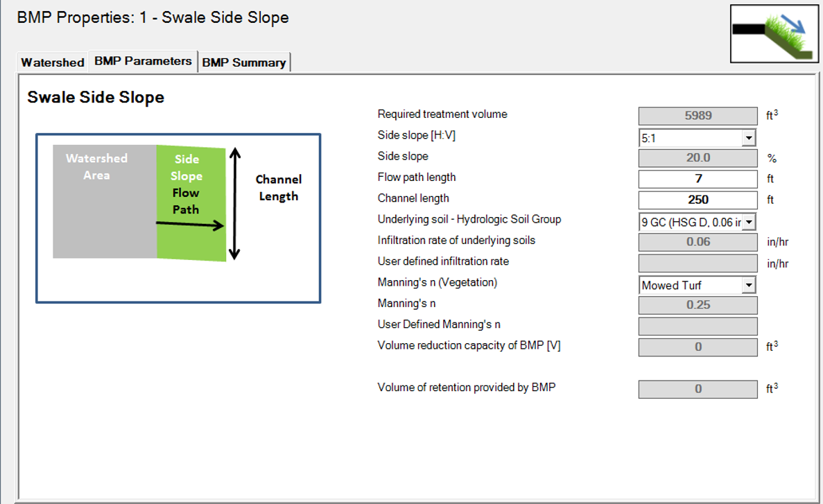823x504 pixels.
Task: Click the Side slope percent field
Action: [x=698, y=158]
